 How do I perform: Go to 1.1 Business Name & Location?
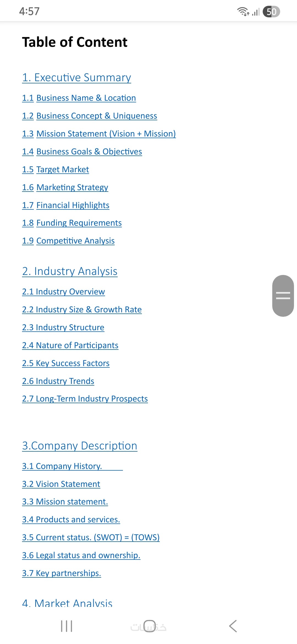(79, 98)
